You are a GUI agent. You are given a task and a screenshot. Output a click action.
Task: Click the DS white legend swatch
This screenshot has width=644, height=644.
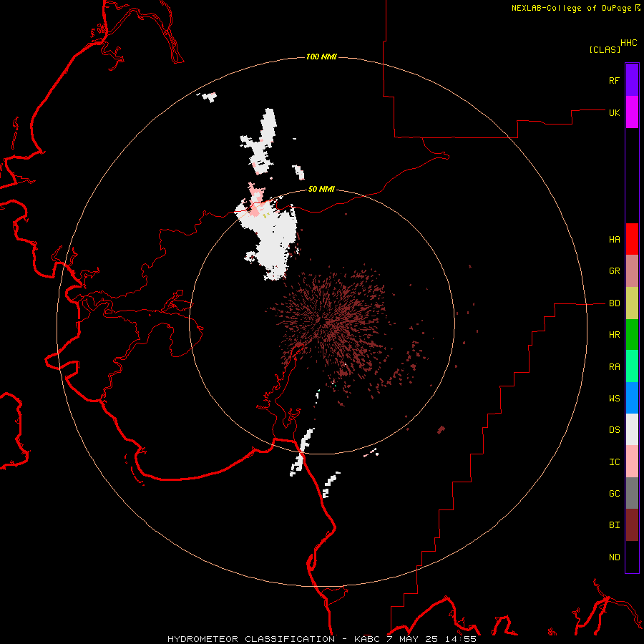coord(632,429)
